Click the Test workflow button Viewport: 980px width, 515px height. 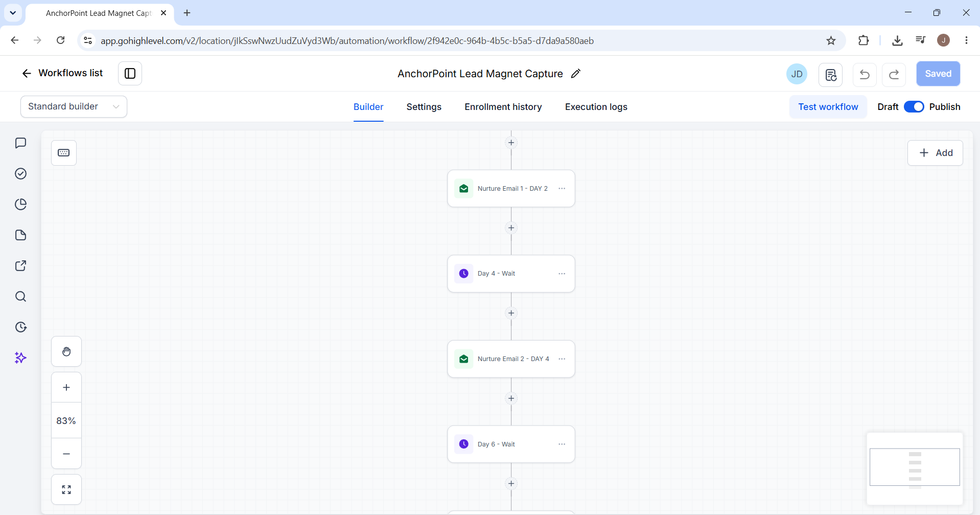pos(828,107)
